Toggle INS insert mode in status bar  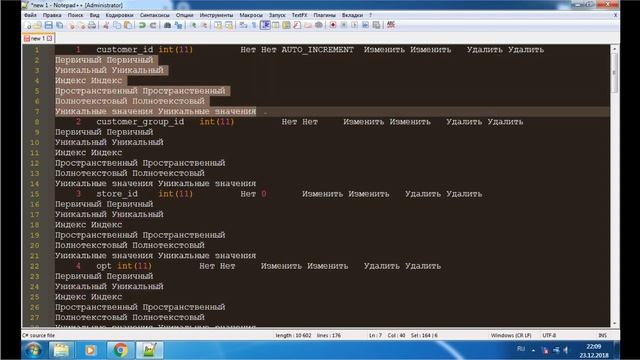click(x=602, y=336)
